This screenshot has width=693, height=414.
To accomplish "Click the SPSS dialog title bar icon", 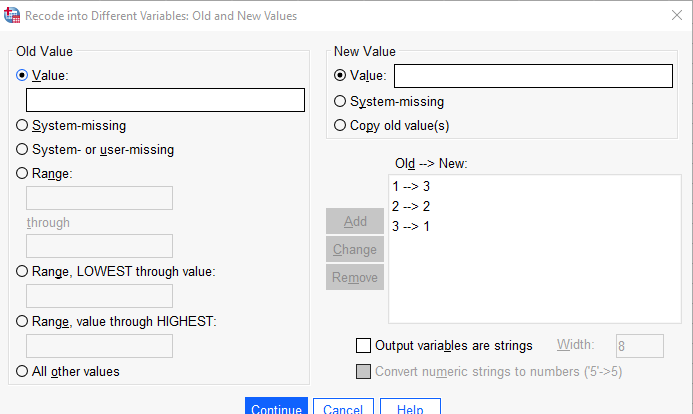I will pos(12,15).
